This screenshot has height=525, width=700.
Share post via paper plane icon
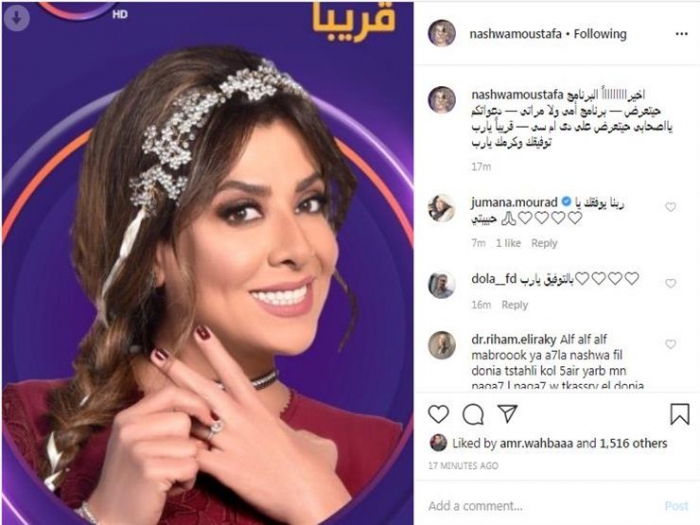click(508, 413)
